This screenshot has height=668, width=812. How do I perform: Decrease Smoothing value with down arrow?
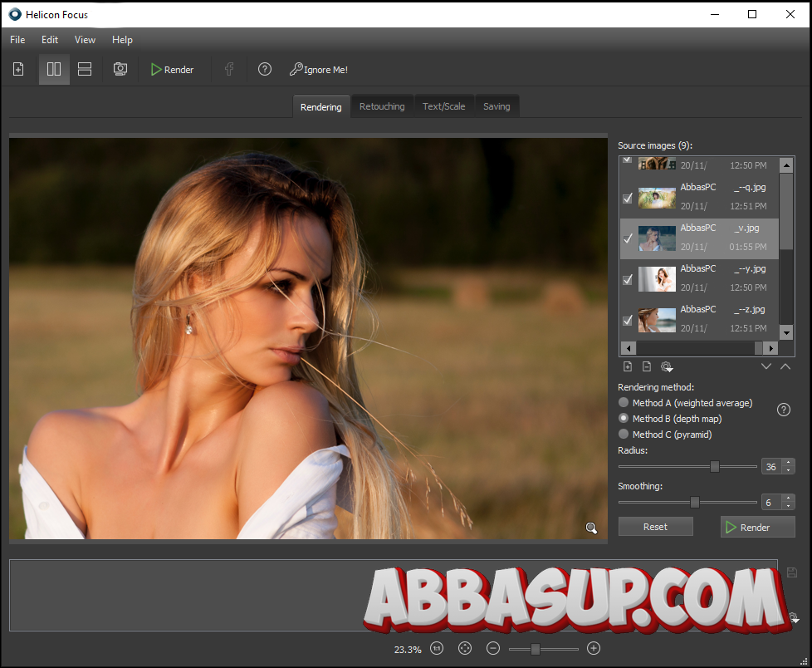click(789, 506)
